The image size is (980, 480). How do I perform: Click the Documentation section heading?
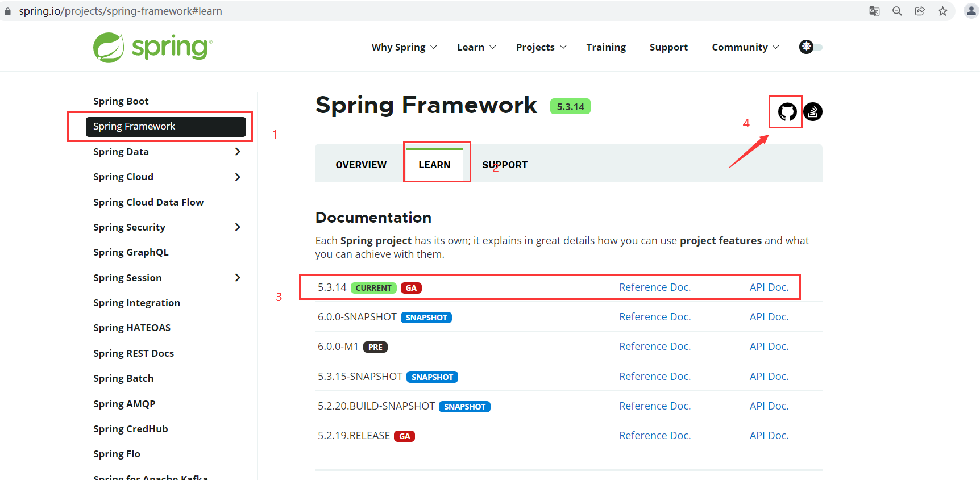373,218
